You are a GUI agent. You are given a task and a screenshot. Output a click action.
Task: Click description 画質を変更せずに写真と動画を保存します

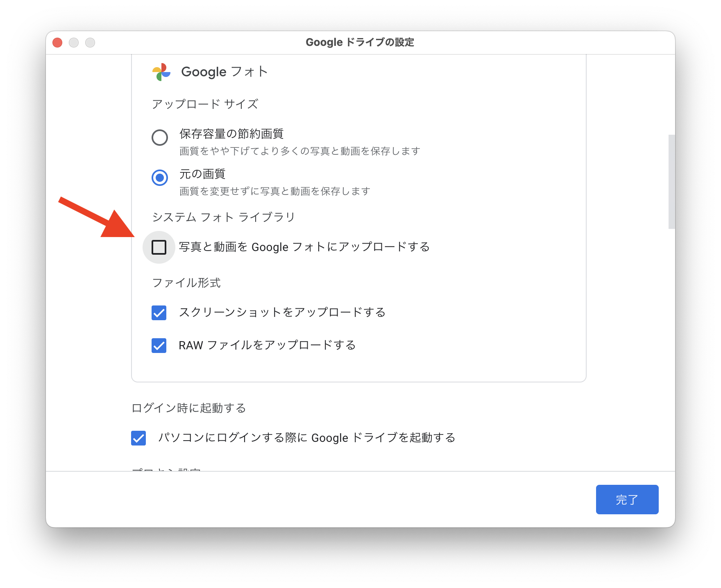[x=275, y=191]
